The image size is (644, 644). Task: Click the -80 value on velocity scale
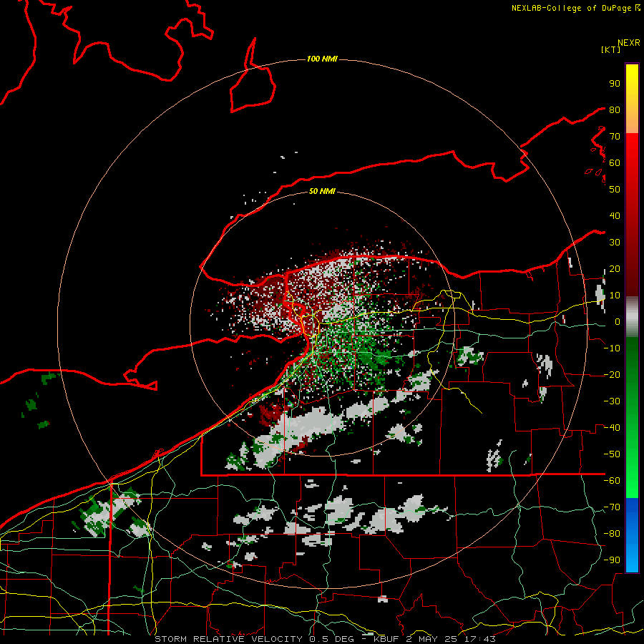pos(612,534)
